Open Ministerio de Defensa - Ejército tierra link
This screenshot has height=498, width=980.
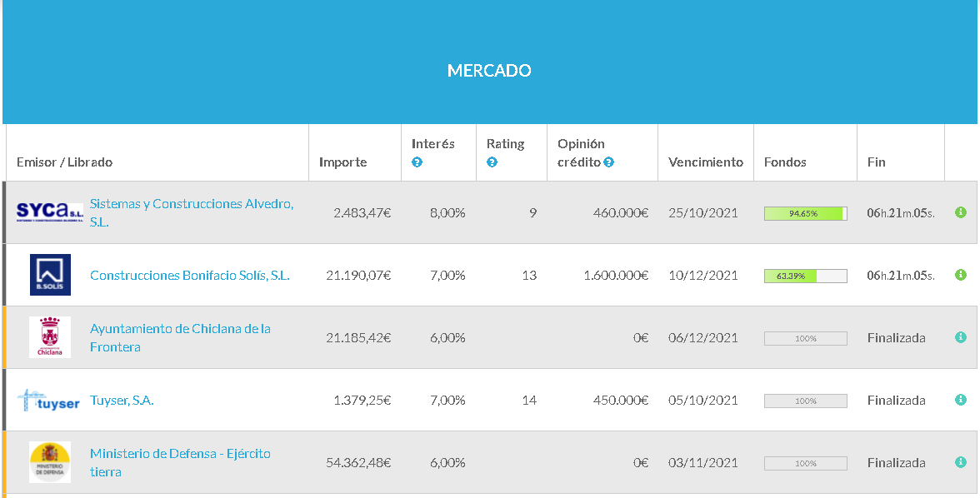(180, 462)
